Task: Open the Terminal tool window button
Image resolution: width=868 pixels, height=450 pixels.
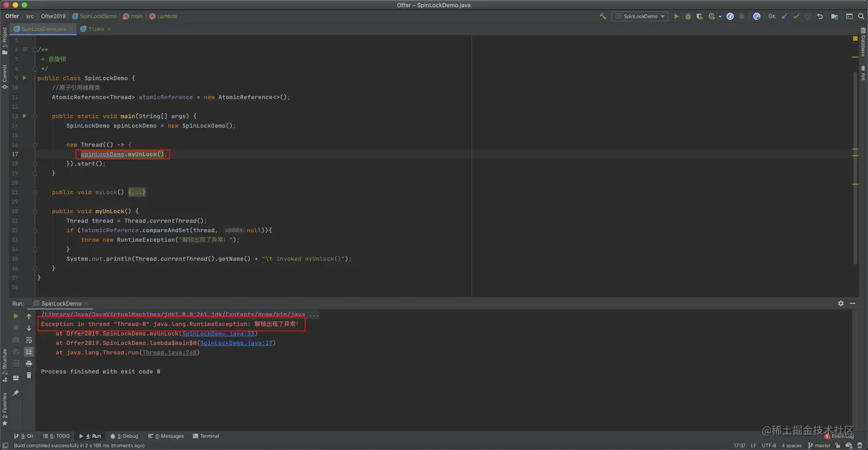Action: point(206,436)
